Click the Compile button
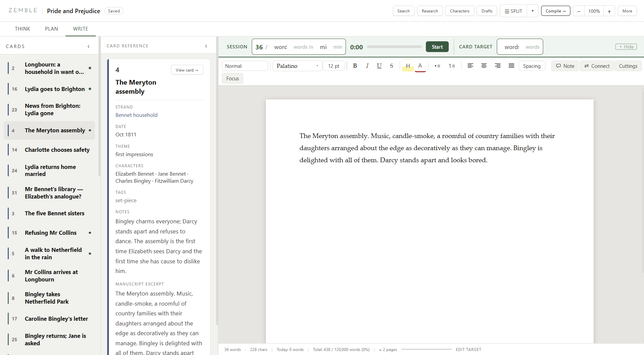The height and width of the screenshot is (355, 644). tap(556, 11)
